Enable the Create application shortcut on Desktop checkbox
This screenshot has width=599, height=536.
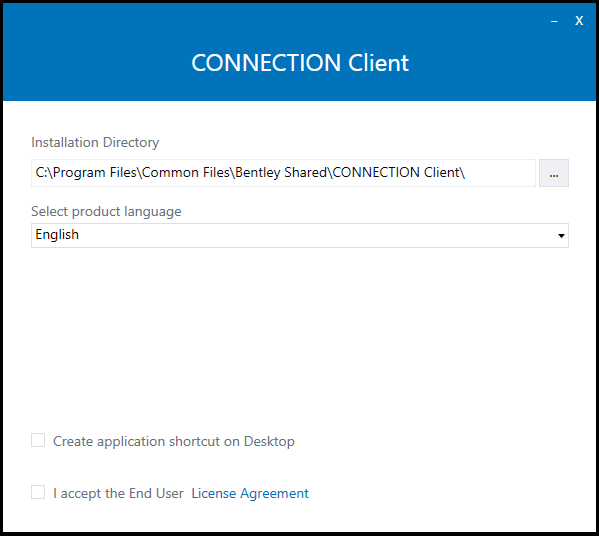pyautogui.click(x=38, y=440)
